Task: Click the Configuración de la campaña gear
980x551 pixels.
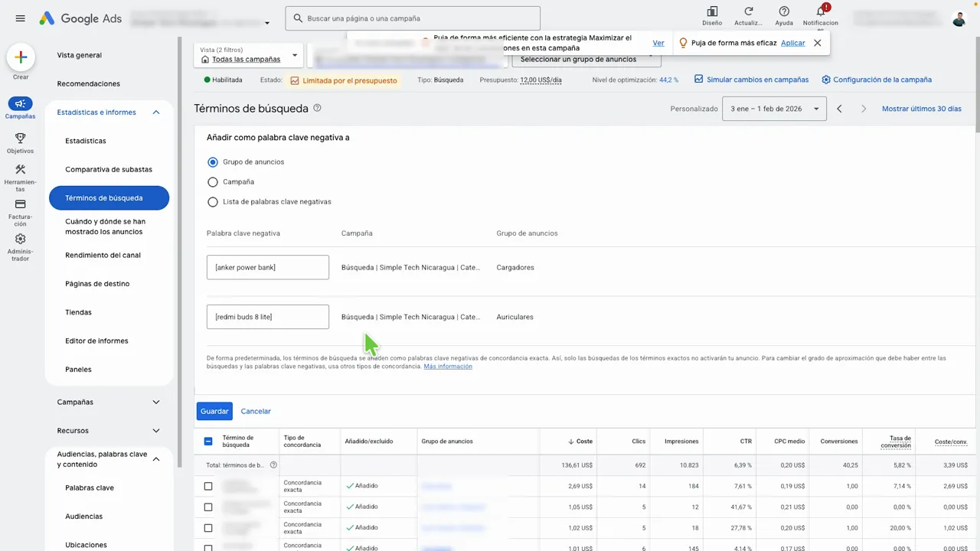Action: (x=826, y=80)
